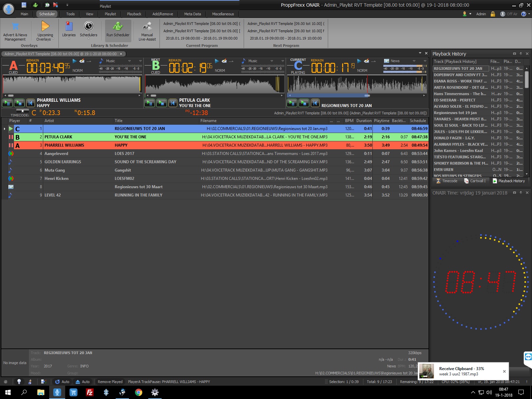Image resolution: width=532 pixels, height=399 pixels.
Task: Toggle the round status indicator in status bar
Action: tap(5, 382)
